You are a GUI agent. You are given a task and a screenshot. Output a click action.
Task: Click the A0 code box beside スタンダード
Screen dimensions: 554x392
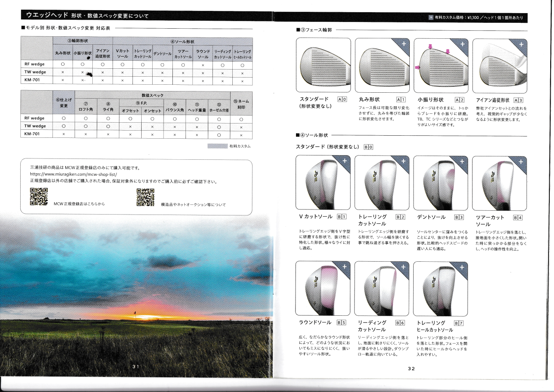tap(342, 100)
